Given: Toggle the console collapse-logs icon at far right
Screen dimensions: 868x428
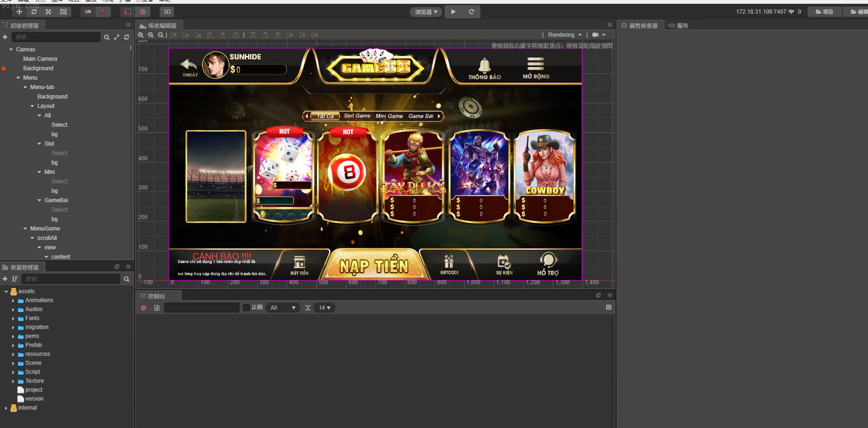Looking at the screenshot, I should coord(609,307).
